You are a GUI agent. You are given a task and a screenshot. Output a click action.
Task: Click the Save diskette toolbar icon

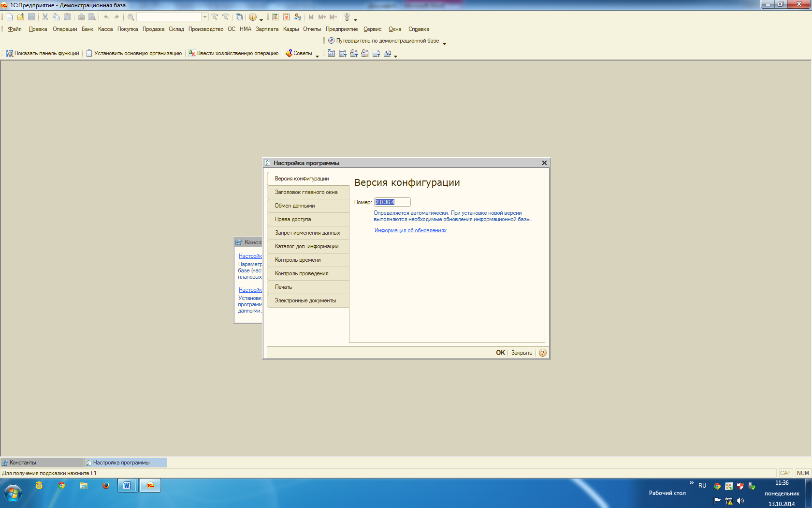[x=32, y=17]
